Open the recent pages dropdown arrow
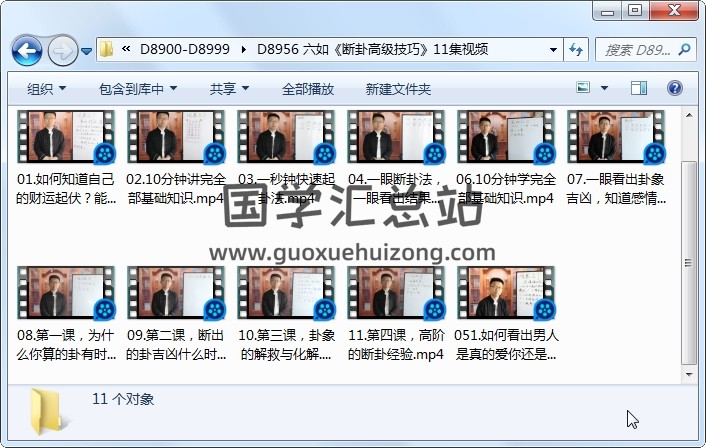This screenshot has height=448, width=706. pos(86,51)
